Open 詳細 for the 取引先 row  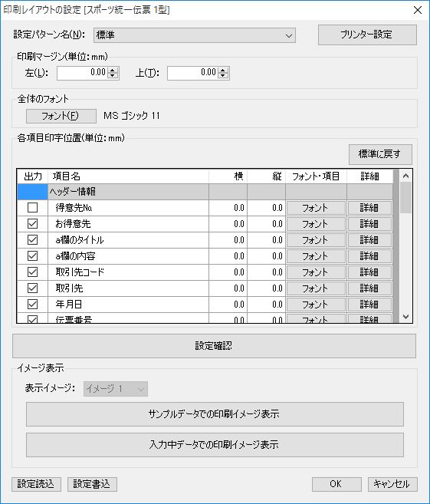tap(369, 288)
